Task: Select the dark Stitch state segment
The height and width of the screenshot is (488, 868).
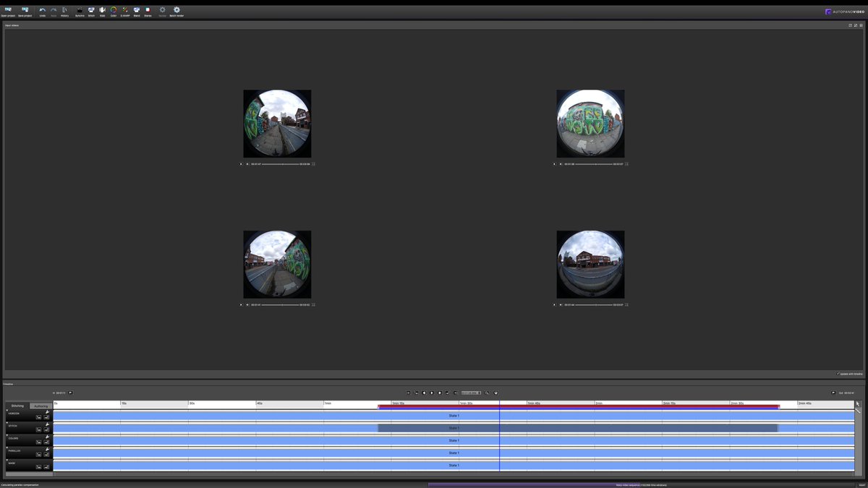Action: coord(577,428)
